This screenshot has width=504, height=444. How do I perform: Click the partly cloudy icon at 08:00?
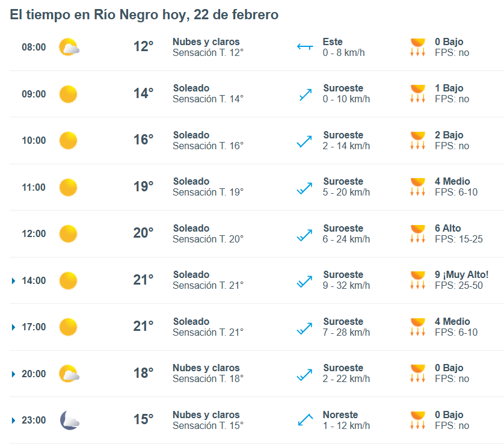[x=69, y=48]
